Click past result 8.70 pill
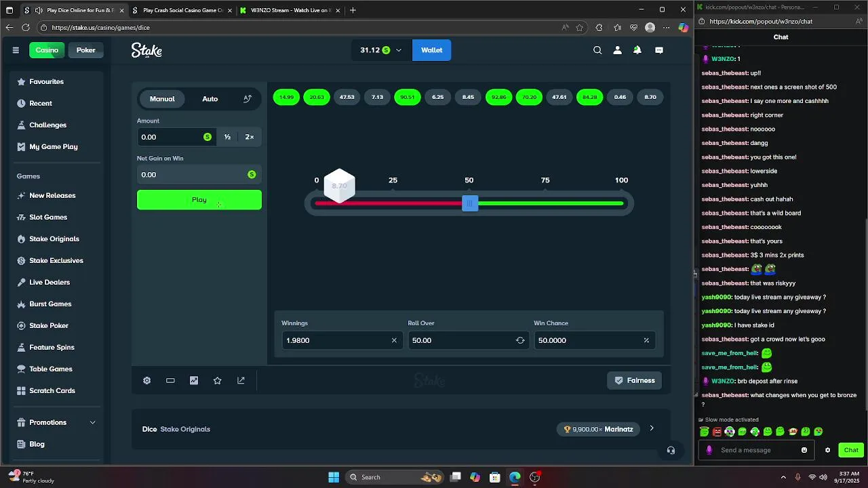868x488 pixels. point(650,97)
